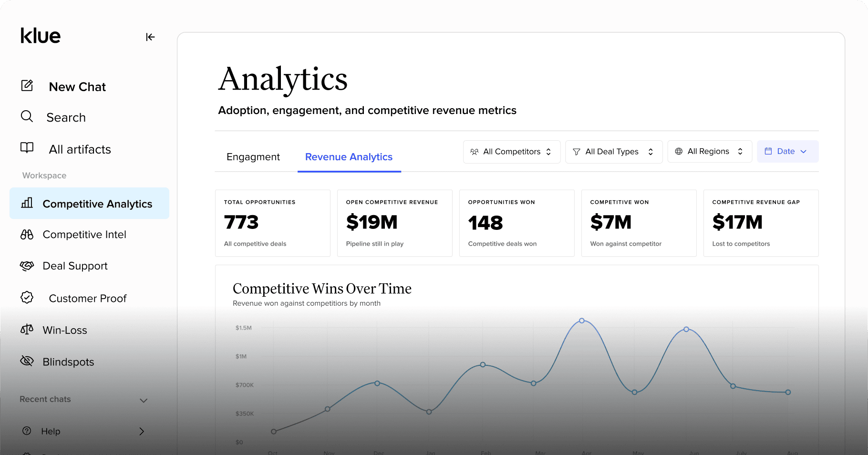This screenshot has height=455, width=868.
Task: Click the first data point near $0
Action: 274,432
